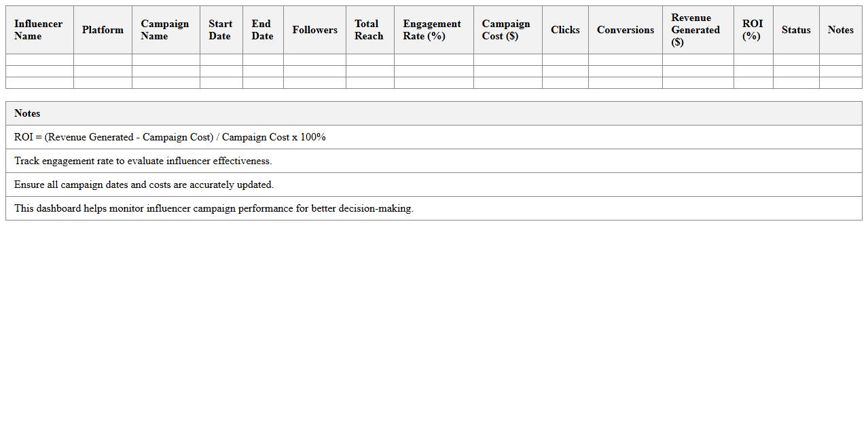Select the Platform column header
The width and height of the screenshot is (868, 441).
tap(103, 30)
